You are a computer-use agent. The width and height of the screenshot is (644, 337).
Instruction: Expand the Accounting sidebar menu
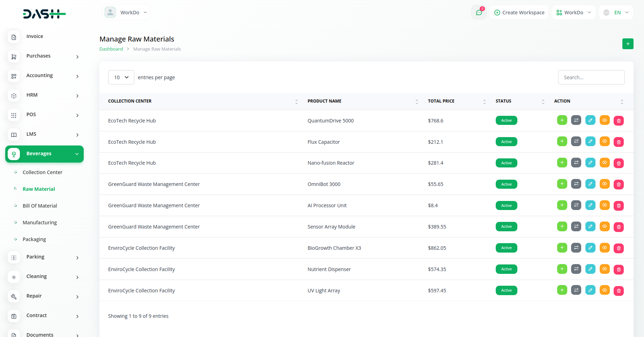pos(44,76)
